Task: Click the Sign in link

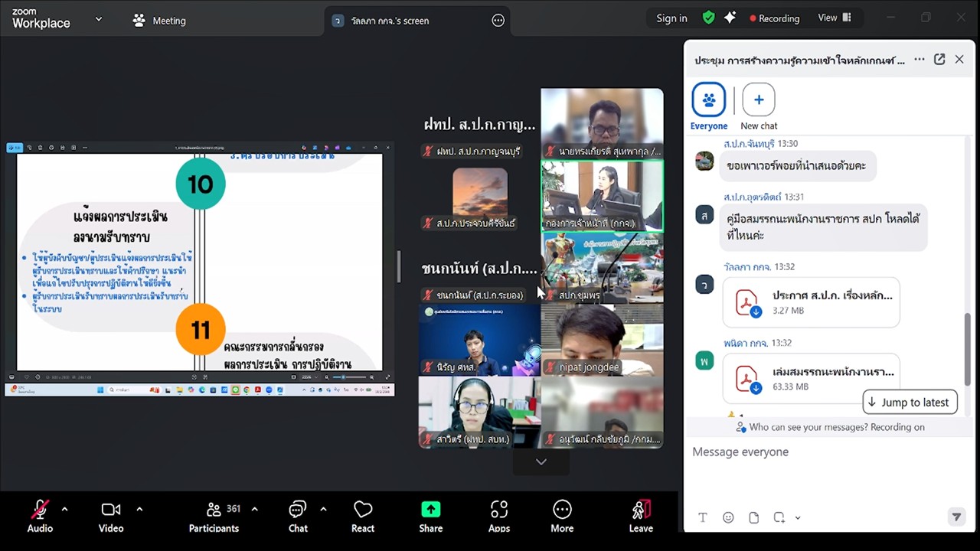Action: click(x=671, y=18)
